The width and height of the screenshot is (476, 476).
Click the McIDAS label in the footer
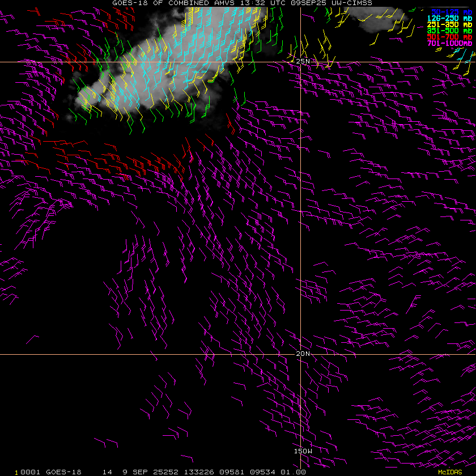pyautogui.click(x=450, y=473)
